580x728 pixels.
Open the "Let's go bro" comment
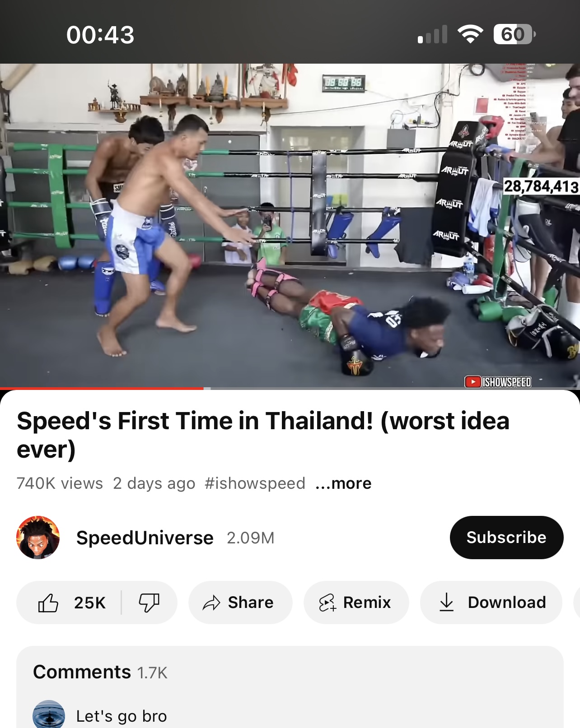(x=122, y=716)
